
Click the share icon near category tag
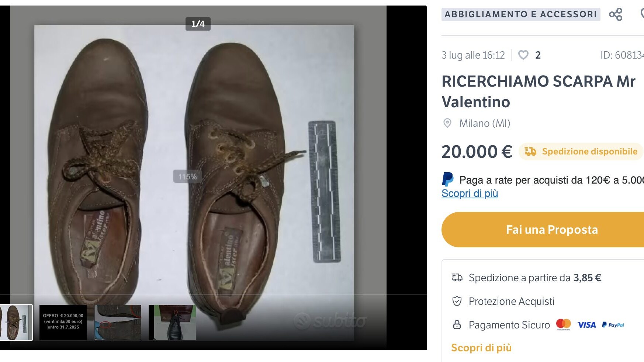(x=616, y=15)
